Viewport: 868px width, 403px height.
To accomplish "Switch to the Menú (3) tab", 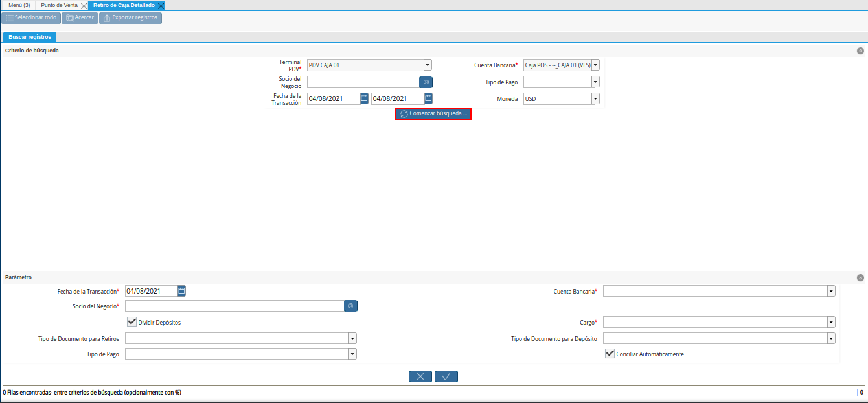I will coord(18,5).
